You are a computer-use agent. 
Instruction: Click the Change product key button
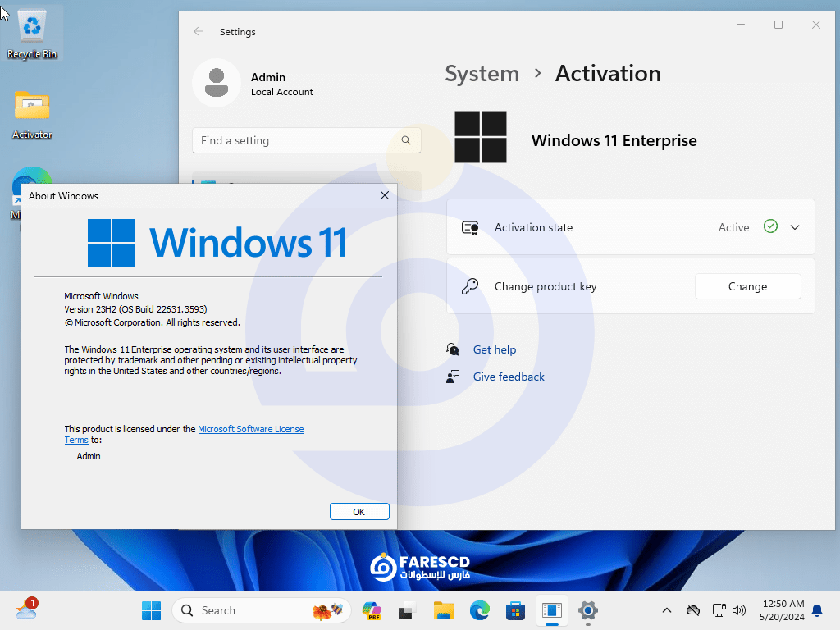pos(748,286)
